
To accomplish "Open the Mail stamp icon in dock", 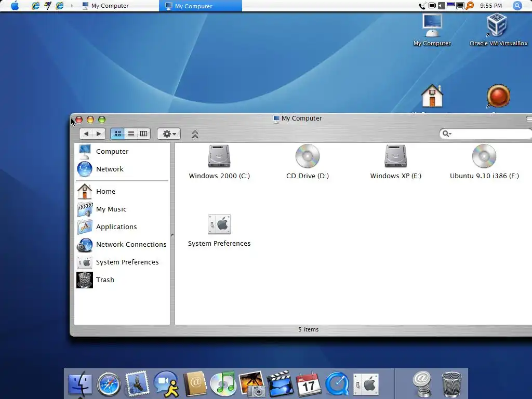I will click(137, 384).
